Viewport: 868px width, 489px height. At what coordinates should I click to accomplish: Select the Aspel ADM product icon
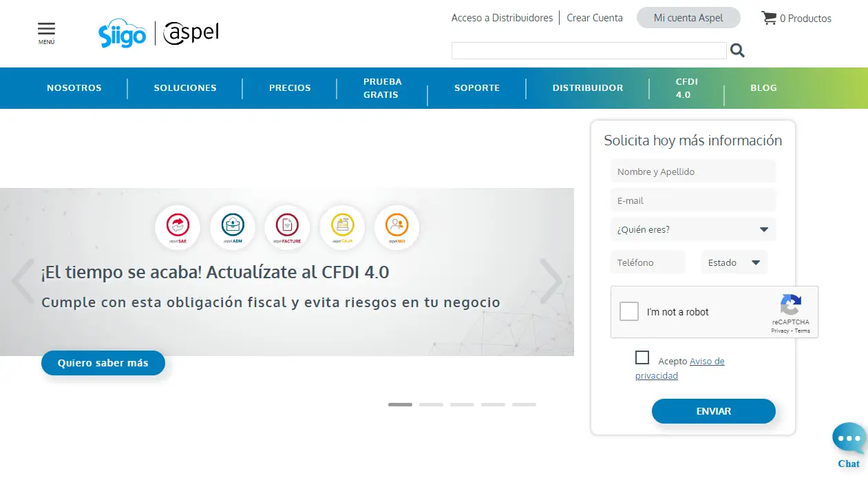[233, 227]
